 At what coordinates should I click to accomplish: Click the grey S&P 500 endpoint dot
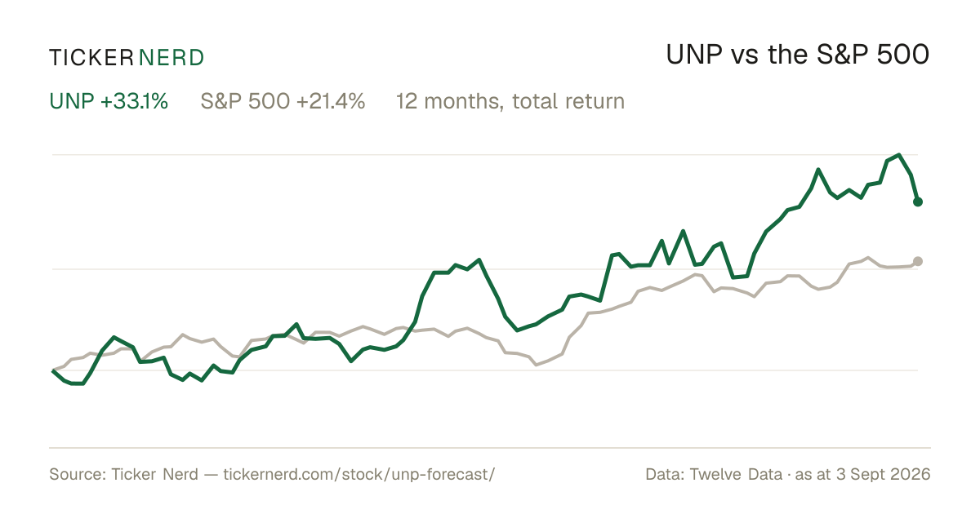pos(918,261)
